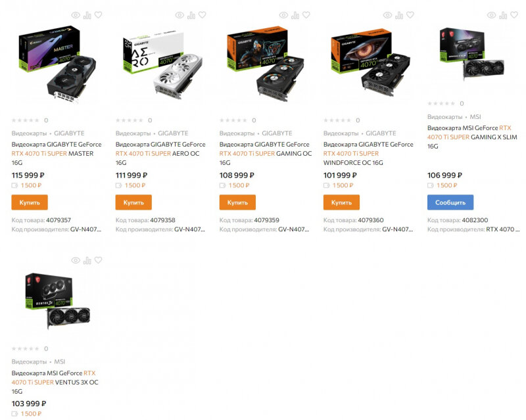Click compare icon on MSI VENTUS 3X card

point(87,260)
